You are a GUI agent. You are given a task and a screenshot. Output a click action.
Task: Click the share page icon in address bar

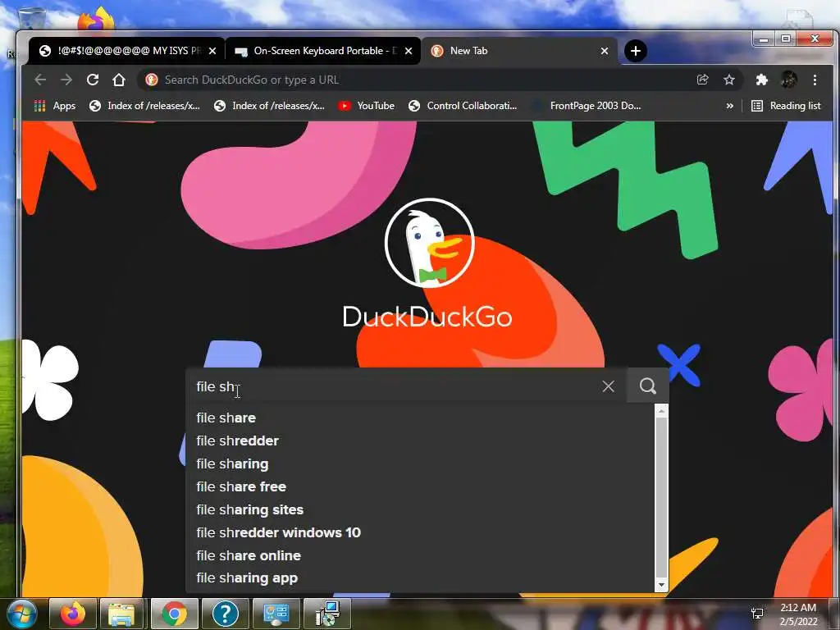[x=702, y=80]
